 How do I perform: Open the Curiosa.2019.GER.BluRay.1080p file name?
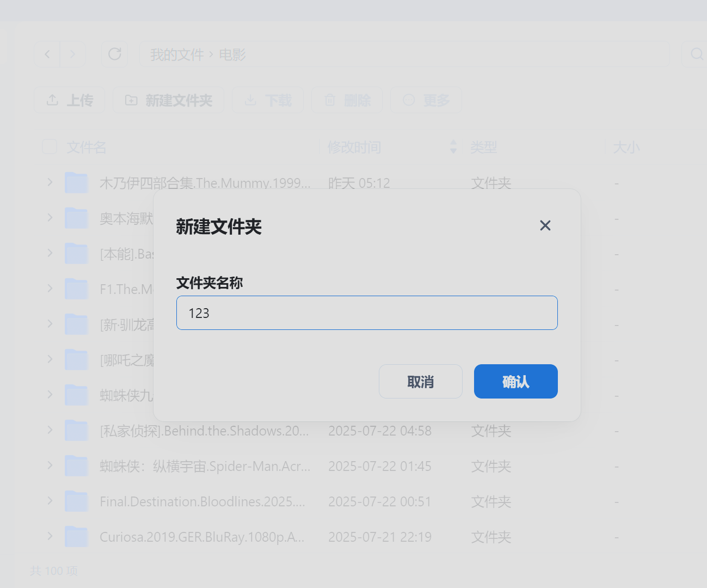point(202,537)
